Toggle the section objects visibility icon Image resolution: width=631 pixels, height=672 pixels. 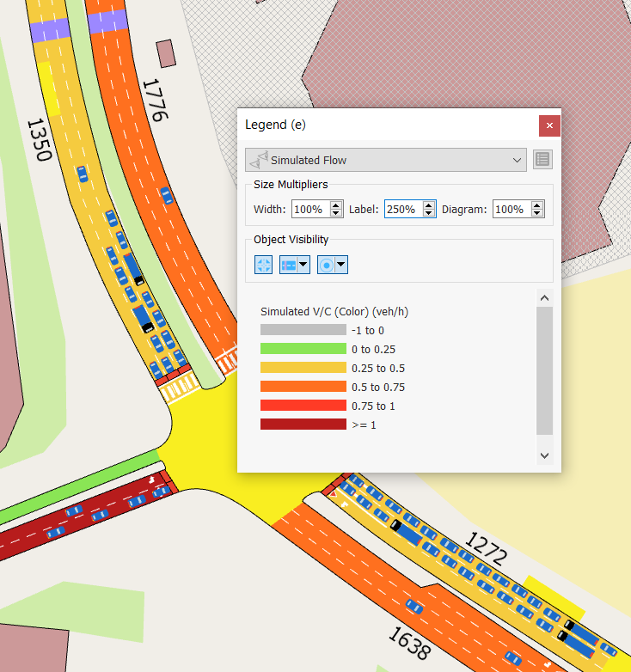pyautogui.click(x=289, y=265)
